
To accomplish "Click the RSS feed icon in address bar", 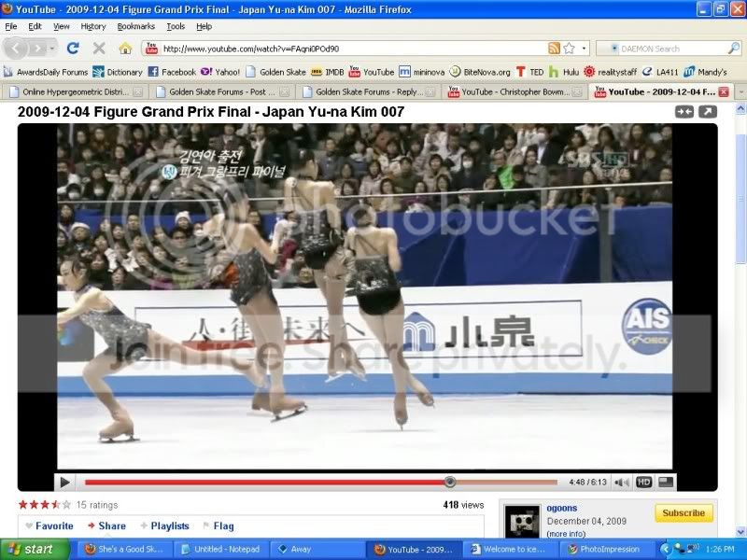I will click(554, 49).
